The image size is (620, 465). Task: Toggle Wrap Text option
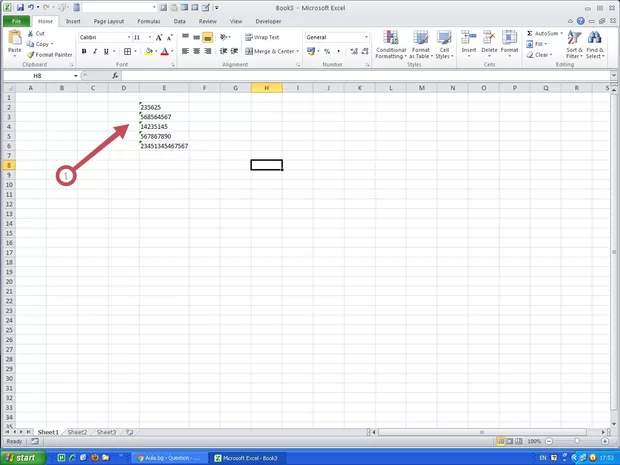click(264, 37)
